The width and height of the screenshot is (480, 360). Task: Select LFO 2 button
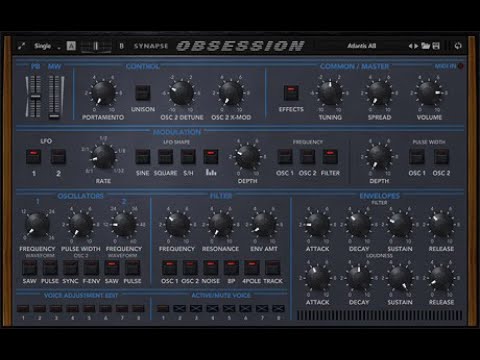point(58,156)
